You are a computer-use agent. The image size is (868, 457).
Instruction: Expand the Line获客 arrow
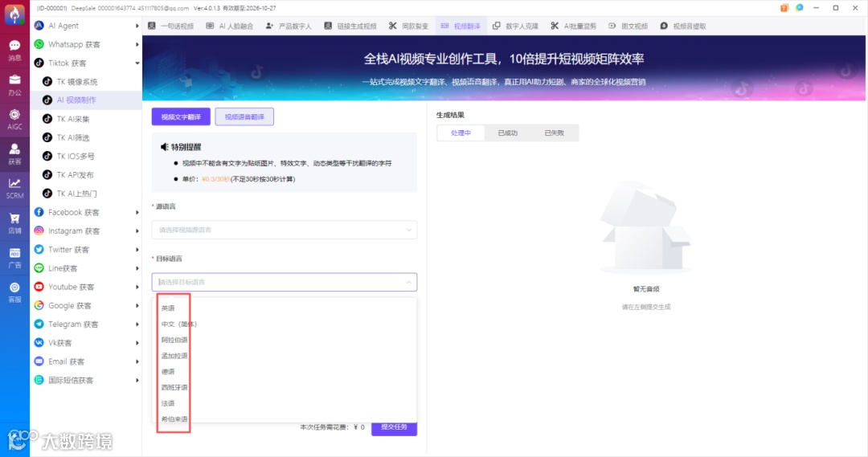(x=137, y=268)
